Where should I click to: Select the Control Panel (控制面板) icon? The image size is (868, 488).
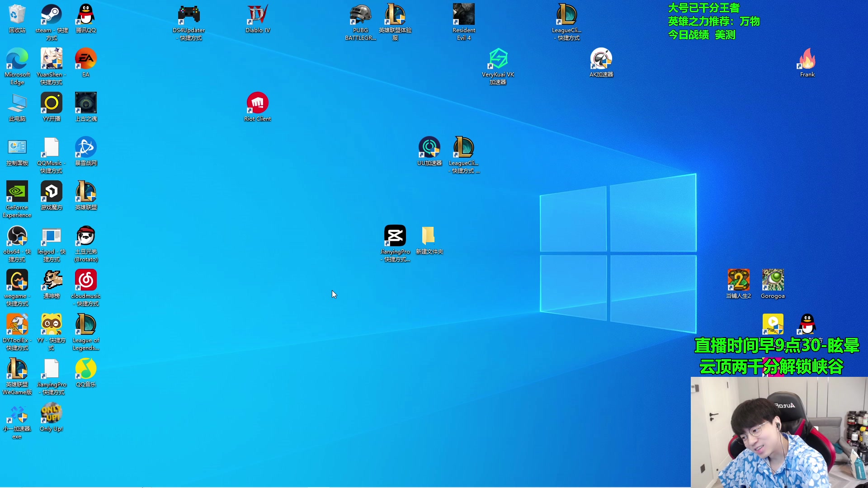(17, 151)
